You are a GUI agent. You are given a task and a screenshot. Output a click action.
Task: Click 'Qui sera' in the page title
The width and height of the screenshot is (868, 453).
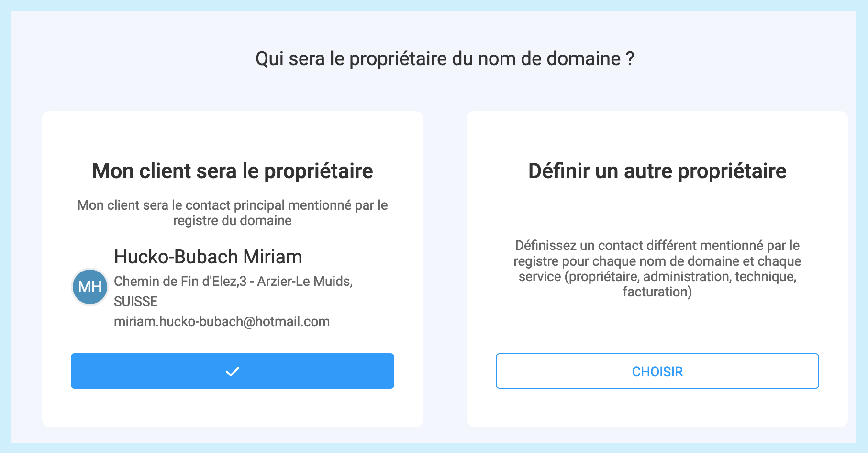290,59
